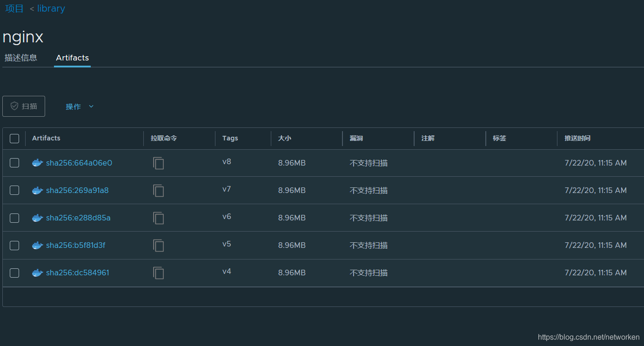Click tag v6 cell
The width and height of the screenshot is (644, 346).
(x=227, y=217)
